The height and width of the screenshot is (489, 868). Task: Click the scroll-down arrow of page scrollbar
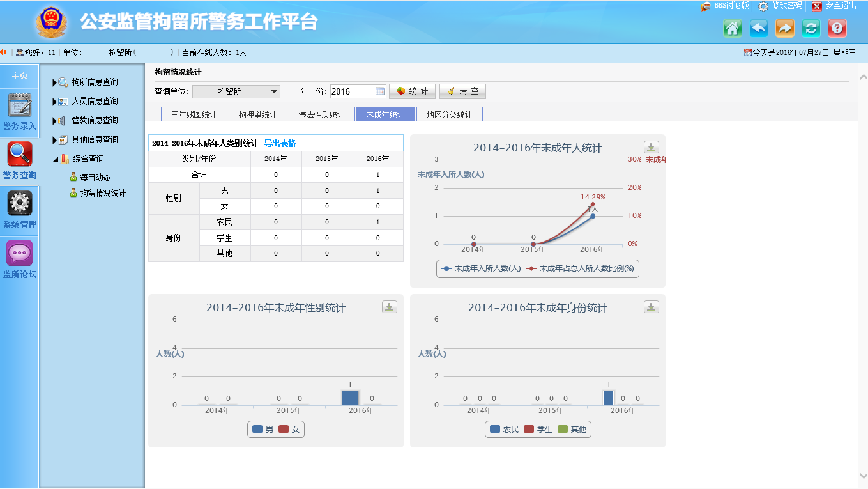tap(863, 476)
